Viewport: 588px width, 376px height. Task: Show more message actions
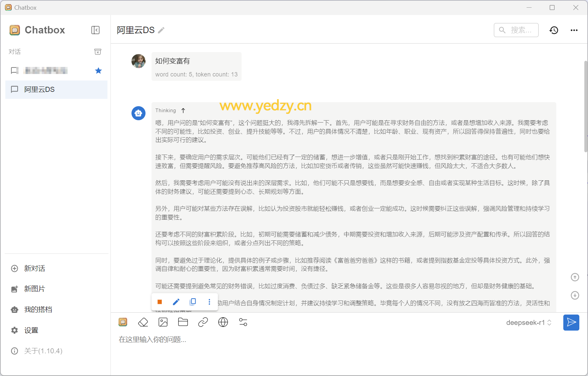(209, 302)
